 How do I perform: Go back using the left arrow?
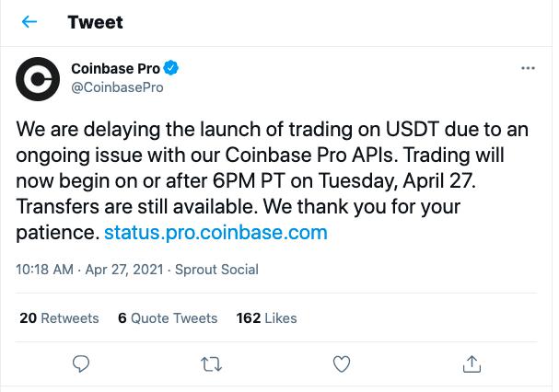pyautogui.click(x=29, y=22)
